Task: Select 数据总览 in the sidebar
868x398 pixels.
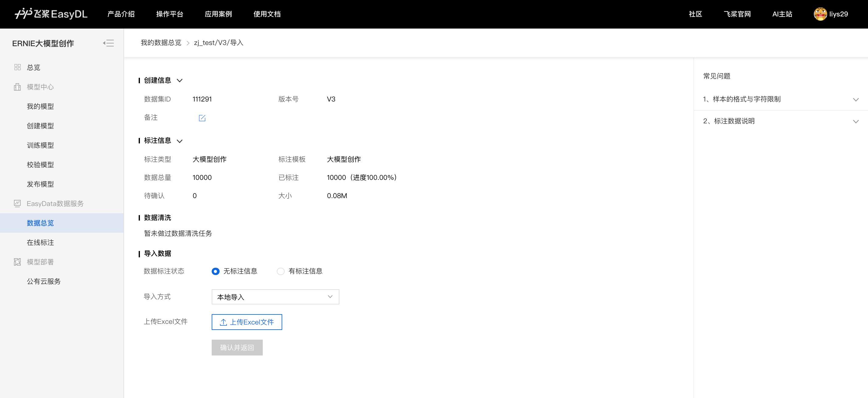Action: click(62, 223)
